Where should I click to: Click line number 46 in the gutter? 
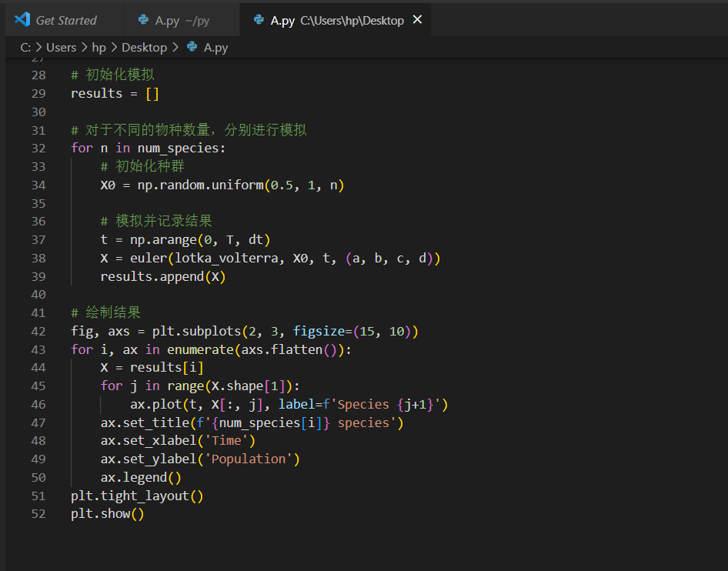38,404
